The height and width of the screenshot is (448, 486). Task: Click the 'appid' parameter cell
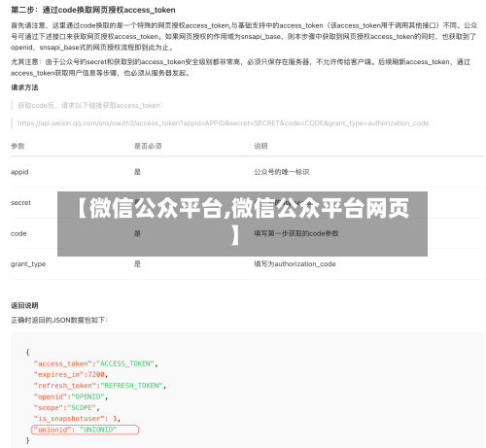[x=19, y=172]
